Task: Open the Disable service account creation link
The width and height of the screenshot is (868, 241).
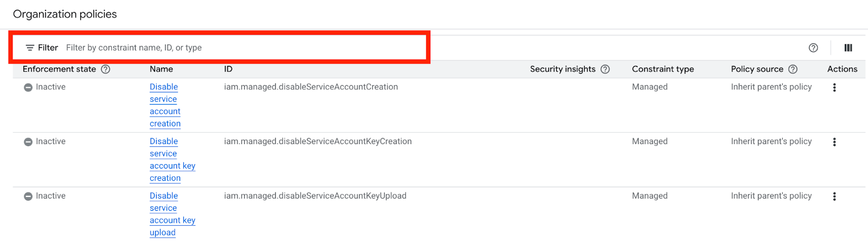Action: (x=165, y=105)
